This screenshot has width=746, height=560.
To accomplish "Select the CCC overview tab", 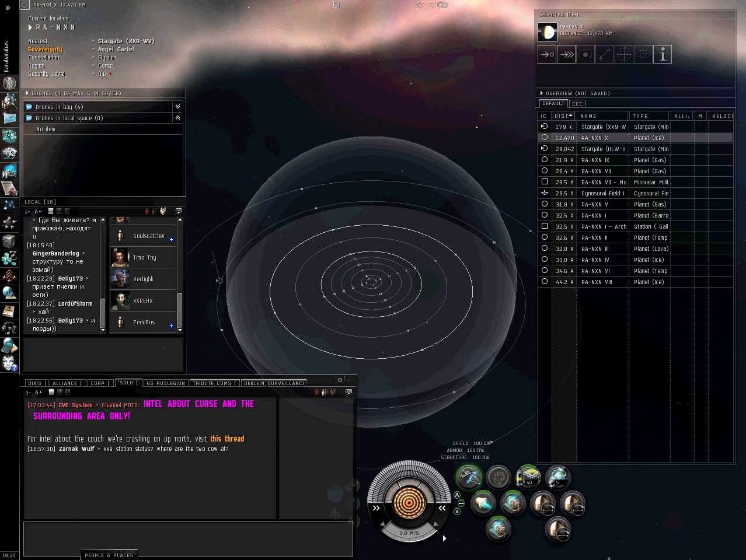I will [577, 104].
